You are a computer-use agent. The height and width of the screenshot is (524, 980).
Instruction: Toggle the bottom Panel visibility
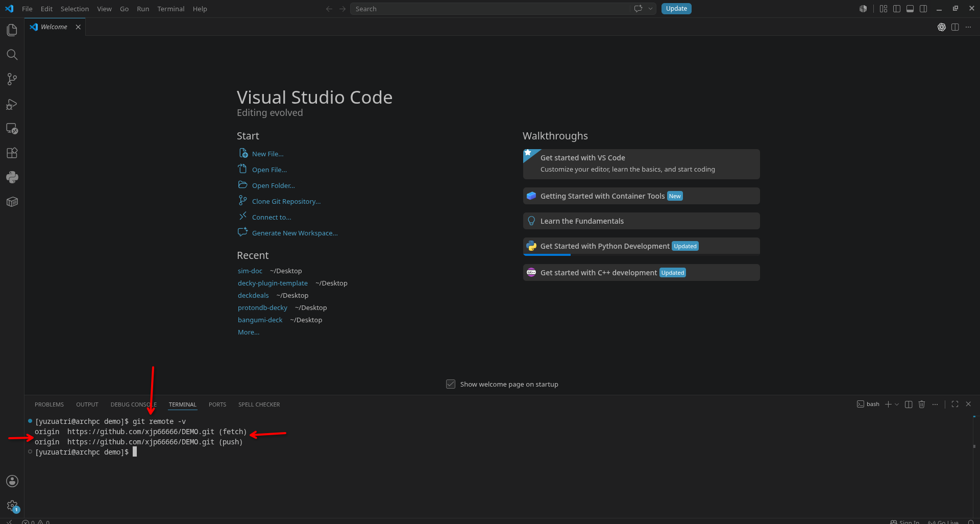(910, 9)
